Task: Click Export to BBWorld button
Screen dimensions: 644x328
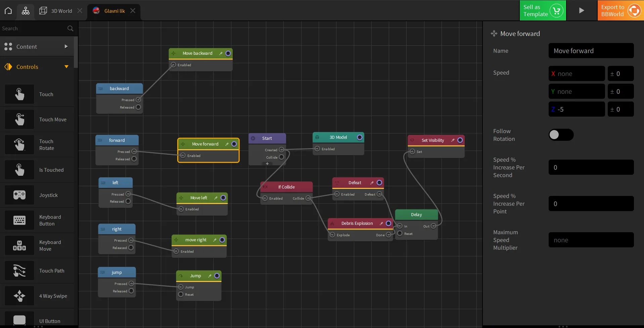Action: [620, 11]
